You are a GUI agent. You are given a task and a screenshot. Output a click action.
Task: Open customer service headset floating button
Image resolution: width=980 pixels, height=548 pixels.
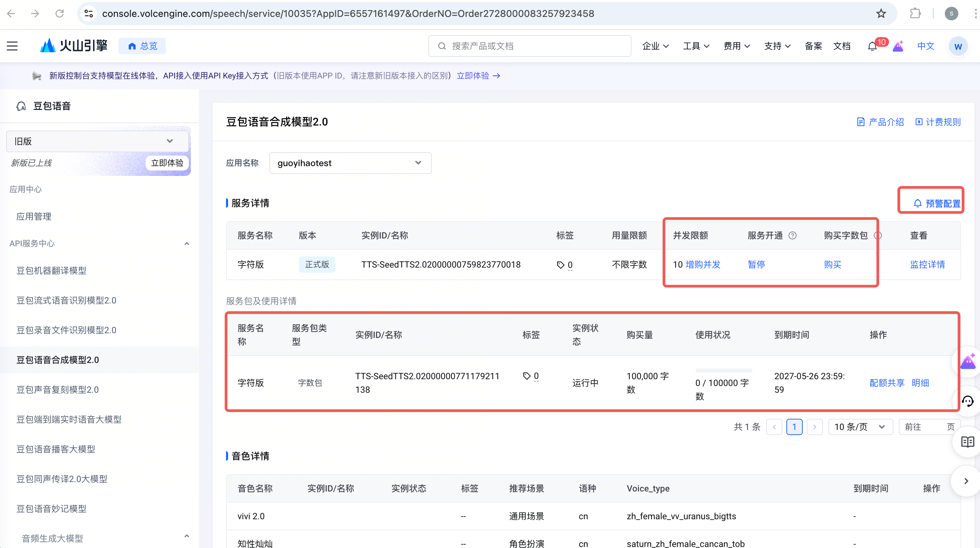(968, 401)
